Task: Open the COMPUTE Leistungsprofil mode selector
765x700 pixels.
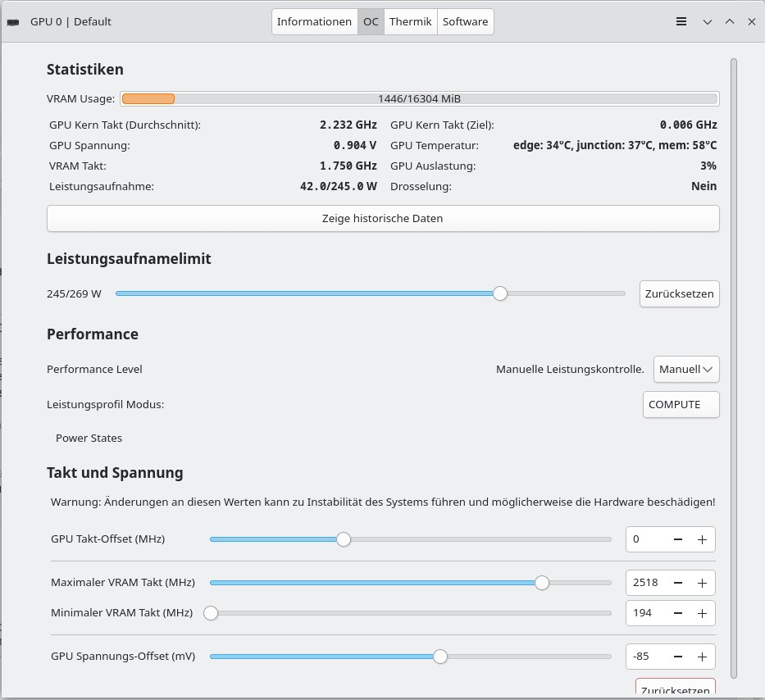Action: pyautogui.click(x=681, y=405)
